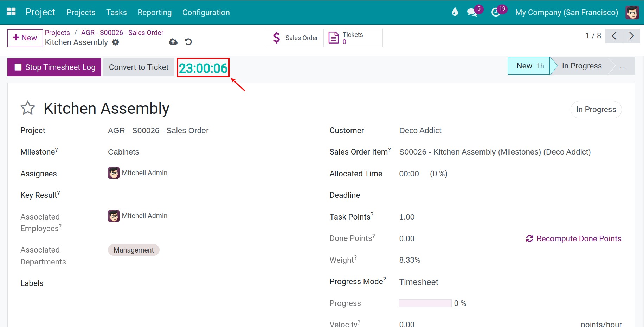
Task: Click the Task Points value 1.00
Action: pyautogui.click(x=407, y=217)
